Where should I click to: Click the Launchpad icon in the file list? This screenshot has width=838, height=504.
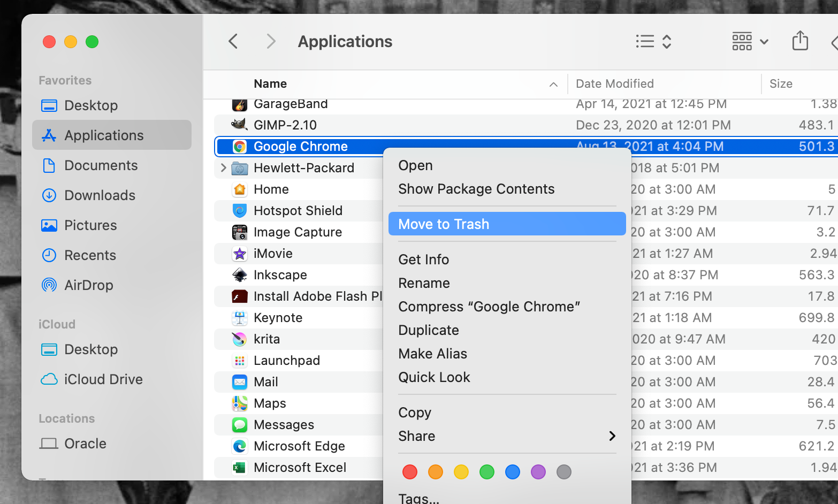(x=239, y=360)
